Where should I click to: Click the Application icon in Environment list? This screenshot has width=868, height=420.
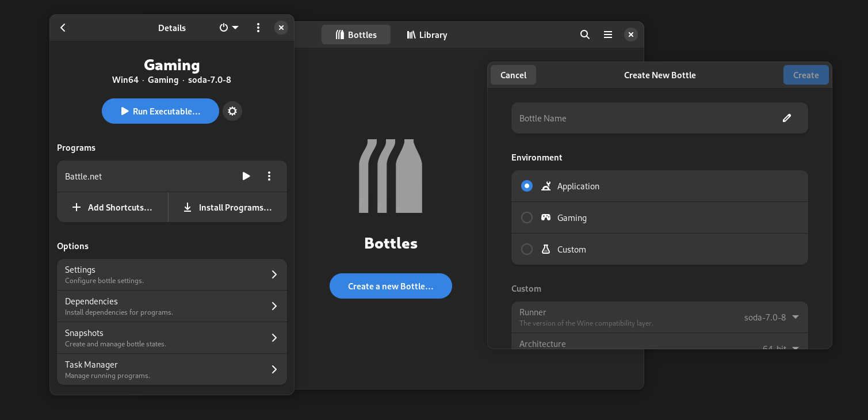[546, 186]
